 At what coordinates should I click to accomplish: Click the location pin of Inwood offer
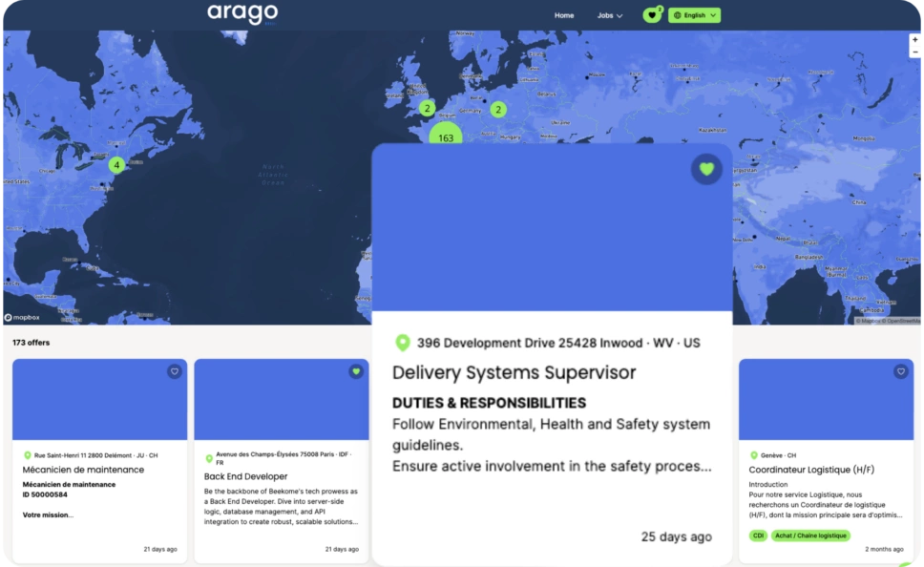click(403, 343)
